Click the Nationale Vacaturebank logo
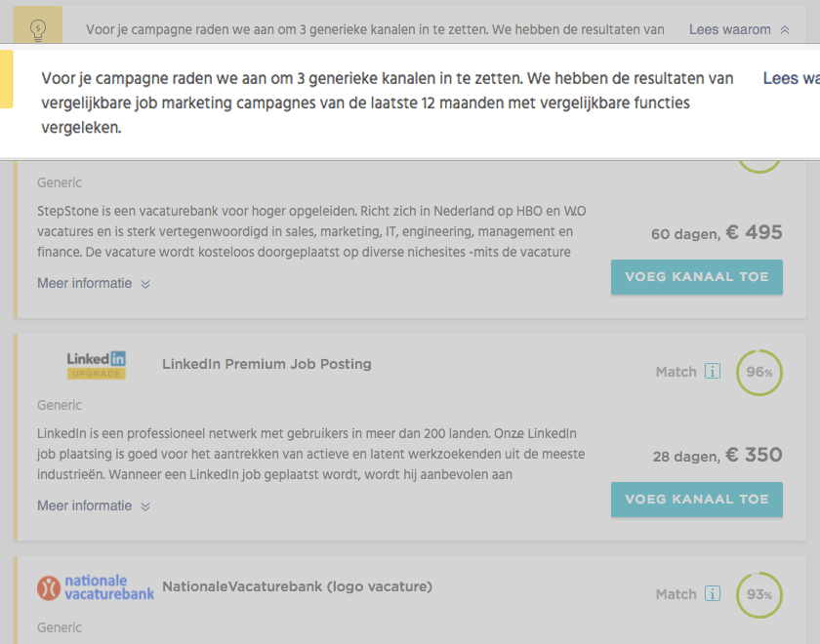820x644 pixels. (x=96, y=587)
